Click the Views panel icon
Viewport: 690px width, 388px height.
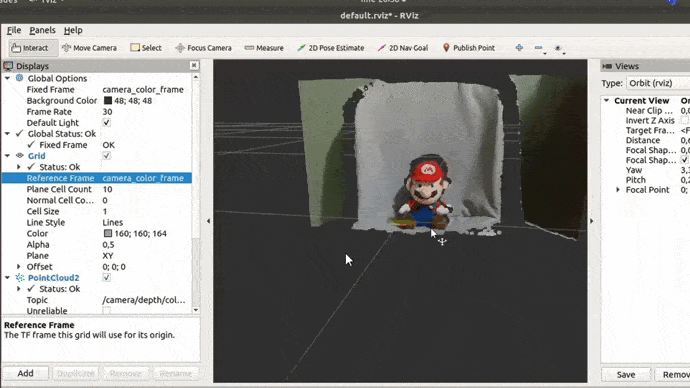607,66
